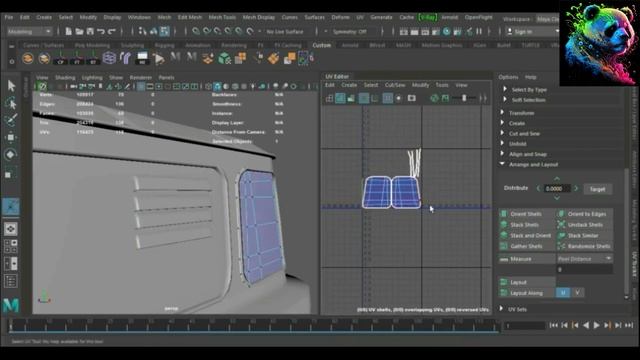Click the bent pipe shelf icon

(125, 58)
